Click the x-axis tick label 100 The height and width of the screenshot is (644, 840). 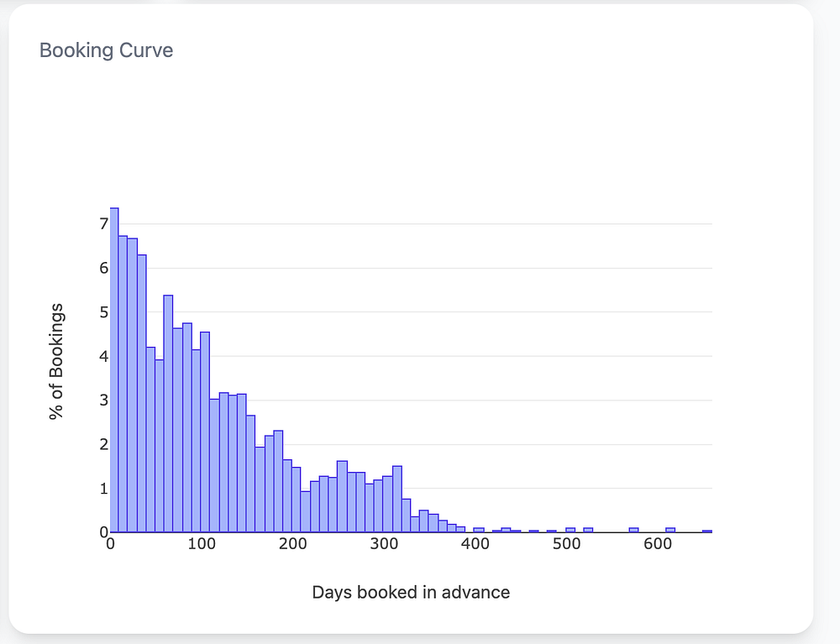[202, 543]
